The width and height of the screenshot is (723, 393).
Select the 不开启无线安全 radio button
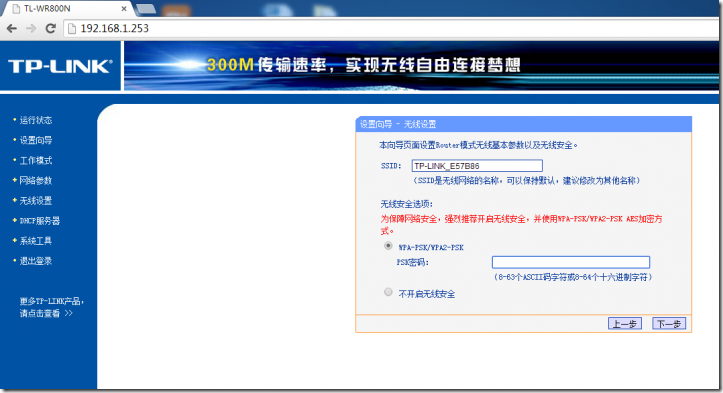388,292
